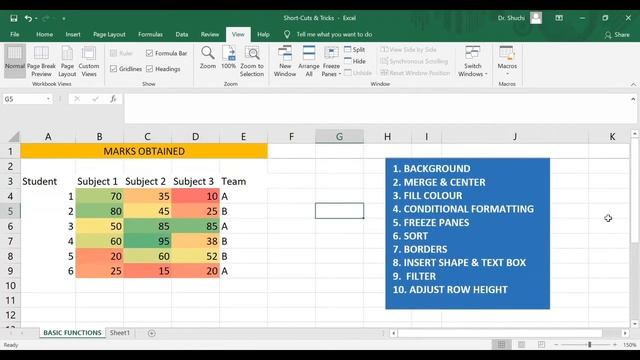The width and height of the screenshot is (640, 360).
Task: Switch to Sheet1 tab
Action: [120, 333]
